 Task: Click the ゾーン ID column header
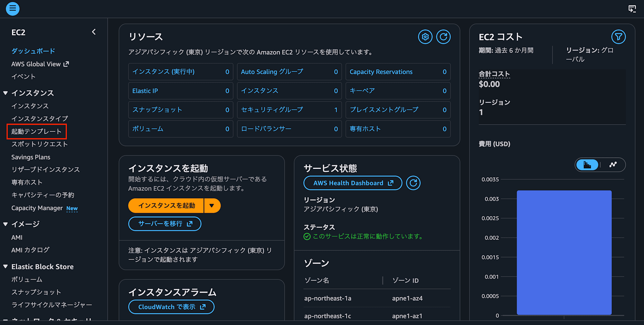pyautogui.click(x=405, y=281)
